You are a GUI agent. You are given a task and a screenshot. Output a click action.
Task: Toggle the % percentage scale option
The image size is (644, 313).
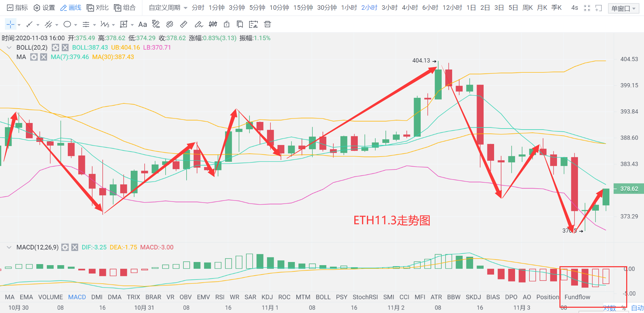(623, 308)
